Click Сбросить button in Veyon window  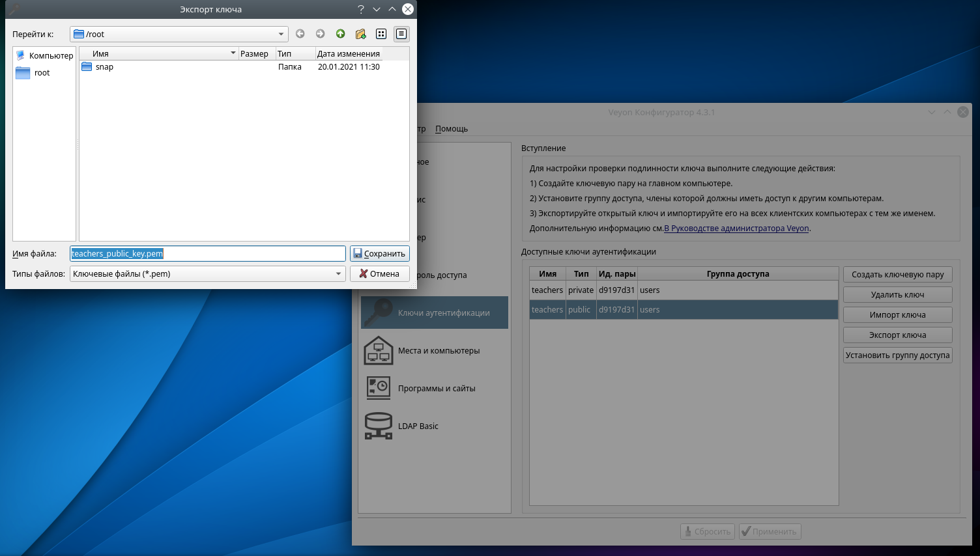point(708,532)
